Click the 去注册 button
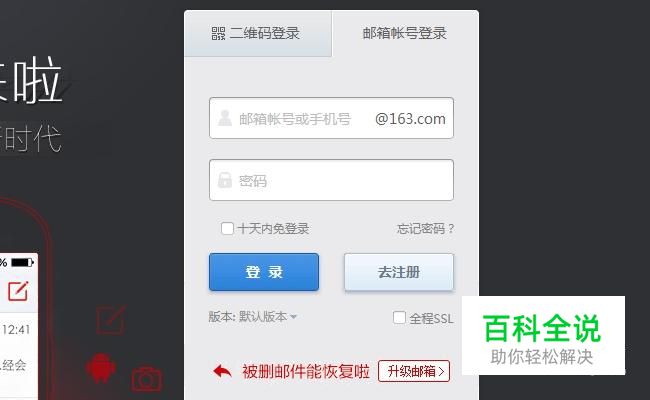This screenshot has width=650, height=400. [399, 272]
